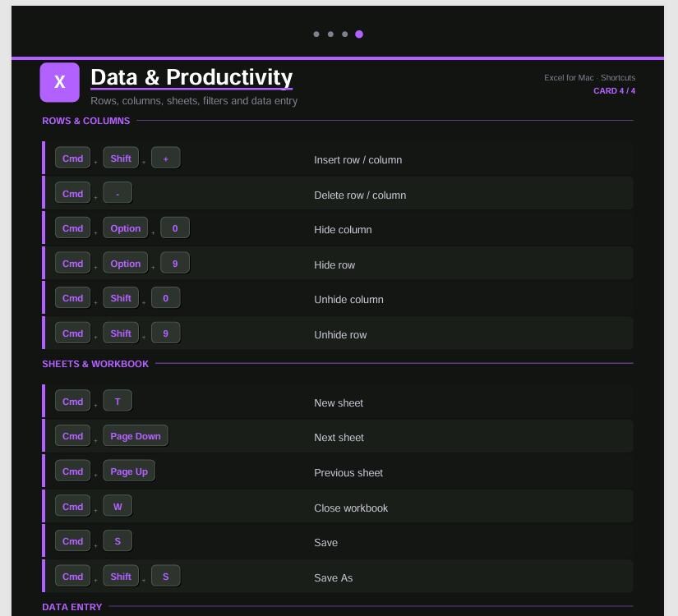Click the Page Down key cap
This screenshot has width=678, height=616.
pos(136,436)
